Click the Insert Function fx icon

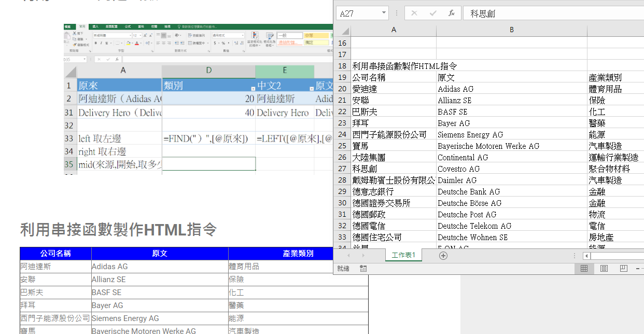pyautogui.click(x=452, y=13)
